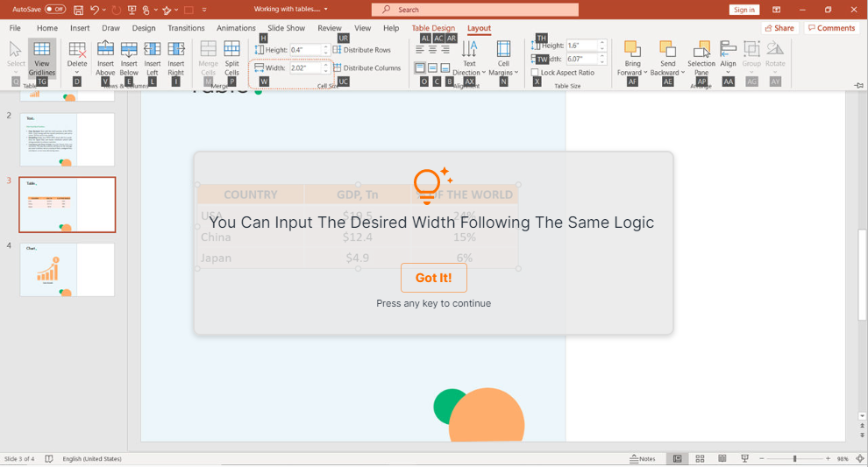
Task: Switch to the Animations tab
Action: tap(236, 28)
